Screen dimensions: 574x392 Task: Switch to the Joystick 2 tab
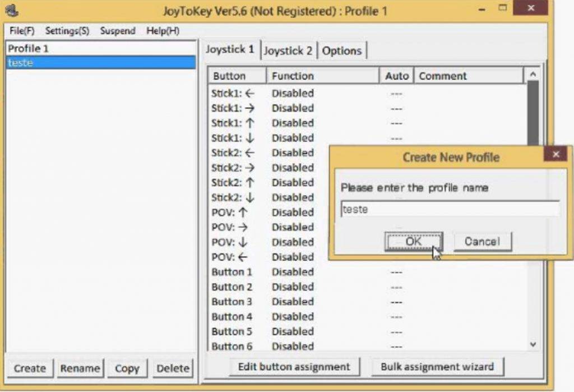(288, 50)
